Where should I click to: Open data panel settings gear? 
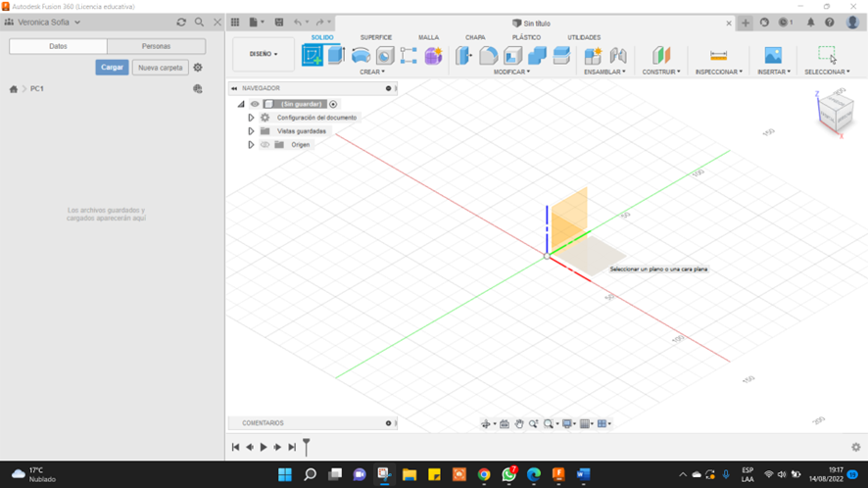tap(198, 68)
